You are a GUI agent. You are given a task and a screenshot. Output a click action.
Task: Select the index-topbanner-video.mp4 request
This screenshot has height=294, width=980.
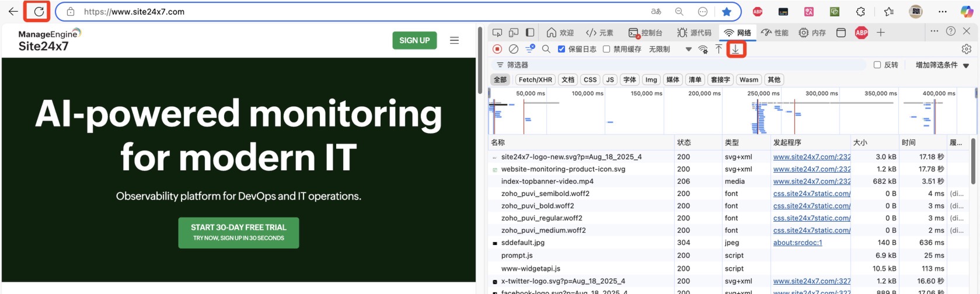547,181
